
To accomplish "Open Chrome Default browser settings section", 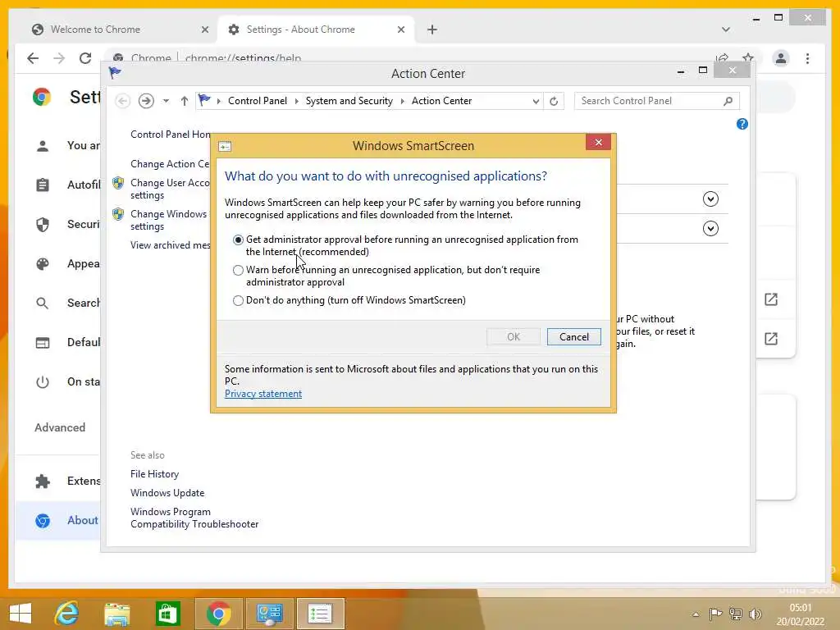I will coord(58,342).
